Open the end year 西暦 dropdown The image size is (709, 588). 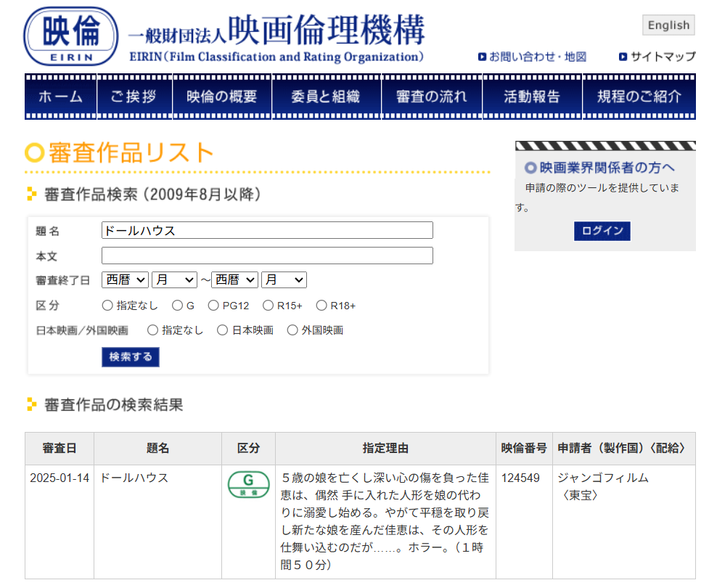tap(234, 280)
